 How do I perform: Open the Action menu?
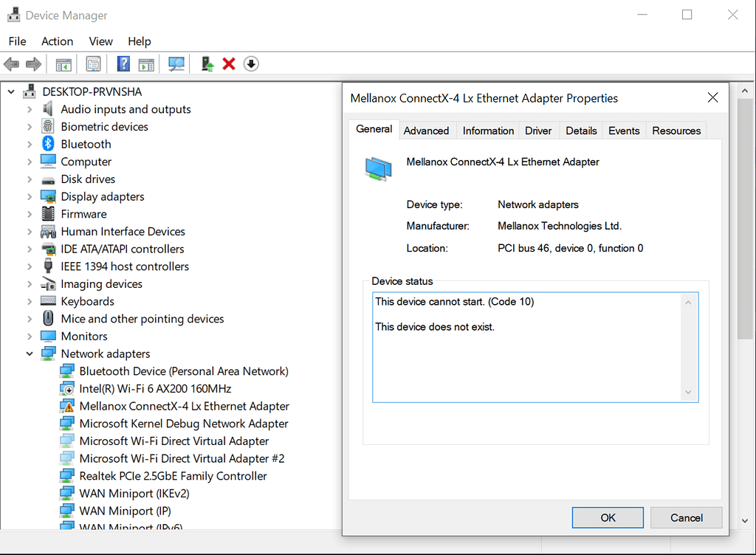tap(57, 41)
